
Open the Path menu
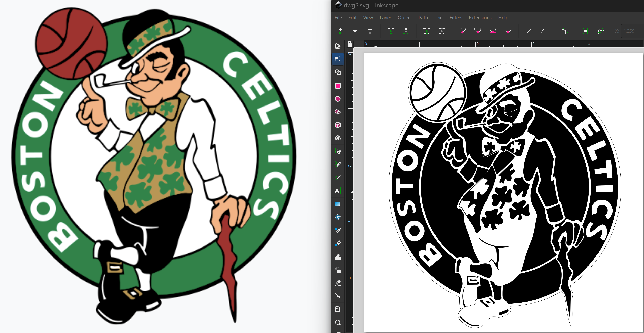tap(423, 18)
